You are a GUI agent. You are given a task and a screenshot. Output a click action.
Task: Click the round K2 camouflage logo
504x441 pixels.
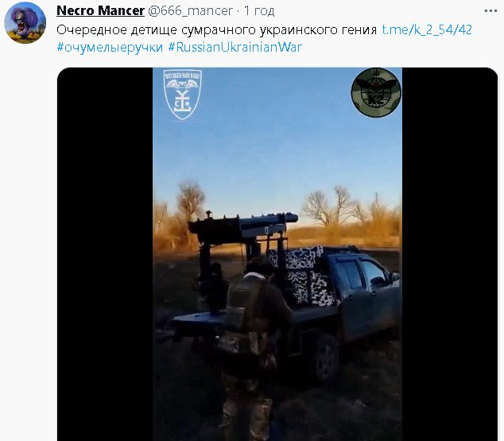click(x=376, y=92)
